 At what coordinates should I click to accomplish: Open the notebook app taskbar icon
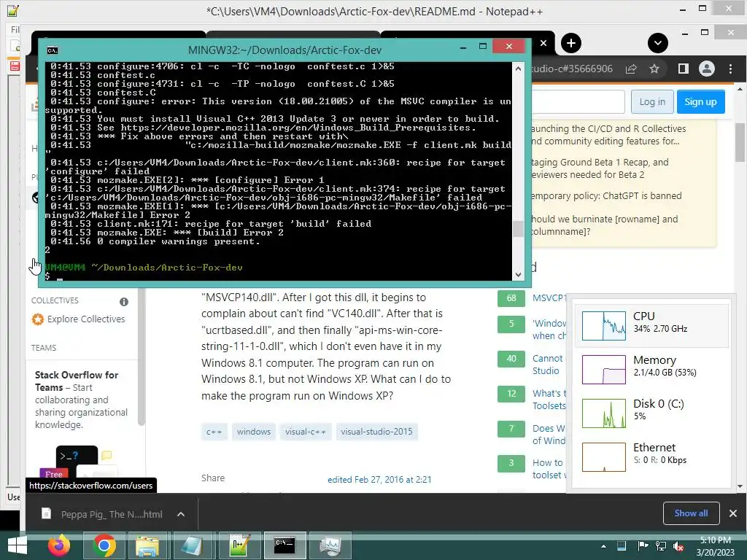[192, 545]
